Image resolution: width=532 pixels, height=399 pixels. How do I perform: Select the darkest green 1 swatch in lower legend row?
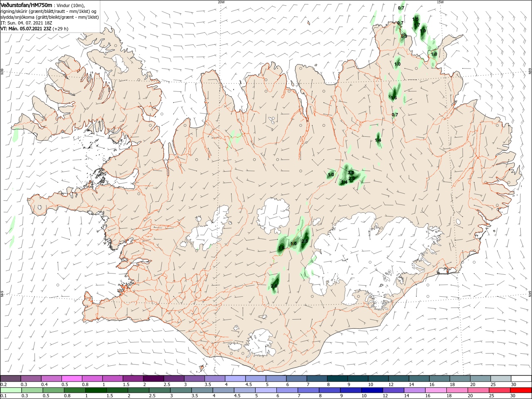96,390
